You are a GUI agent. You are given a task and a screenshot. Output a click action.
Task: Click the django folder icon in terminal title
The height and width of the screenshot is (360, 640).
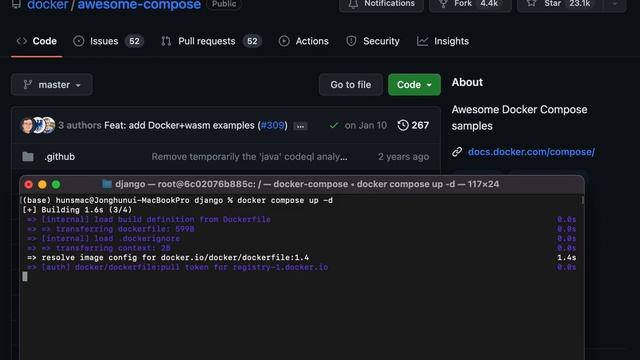click(x=107, y=184)
